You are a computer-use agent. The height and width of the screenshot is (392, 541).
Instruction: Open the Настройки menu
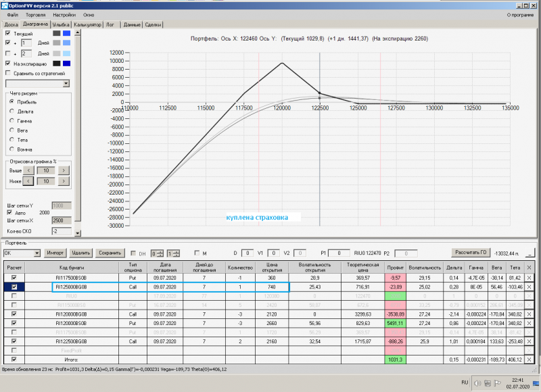[64, 15]
